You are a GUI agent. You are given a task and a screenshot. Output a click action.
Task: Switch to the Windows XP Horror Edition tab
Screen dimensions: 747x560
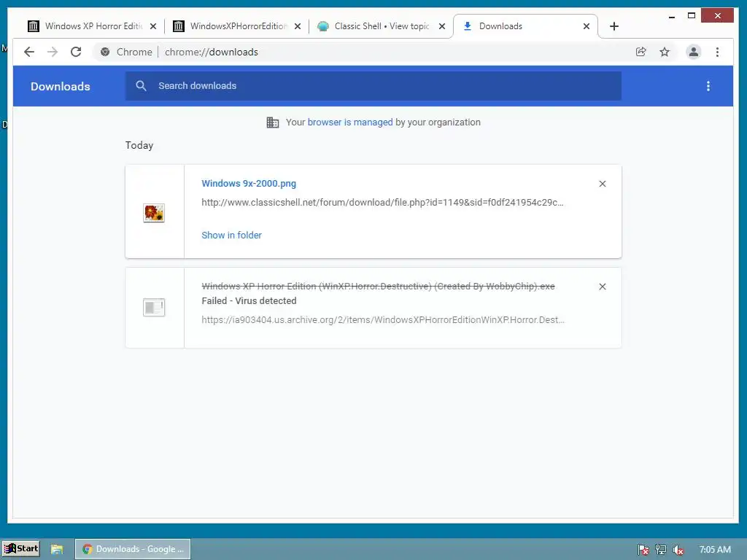point(93,26)
